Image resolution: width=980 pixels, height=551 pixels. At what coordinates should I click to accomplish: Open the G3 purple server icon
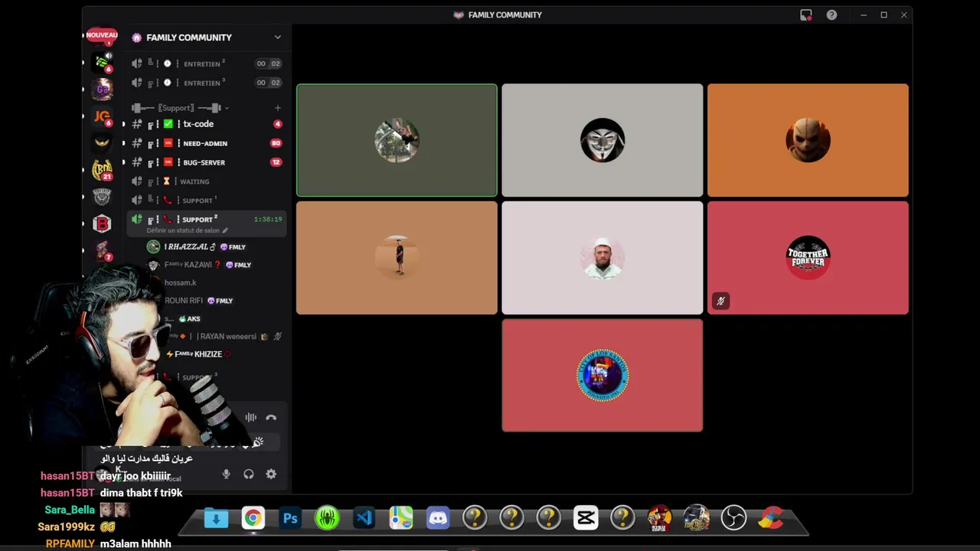pos(102,90)
